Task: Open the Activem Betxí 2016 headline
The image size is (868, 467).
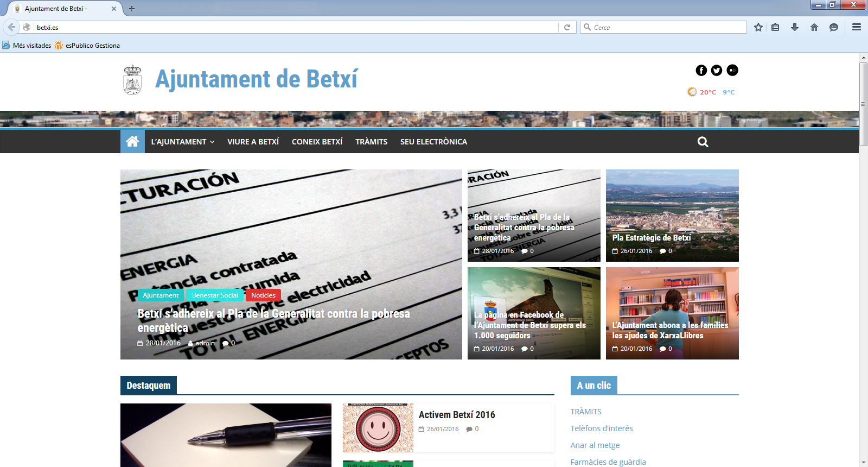Action: click(457, 415)
